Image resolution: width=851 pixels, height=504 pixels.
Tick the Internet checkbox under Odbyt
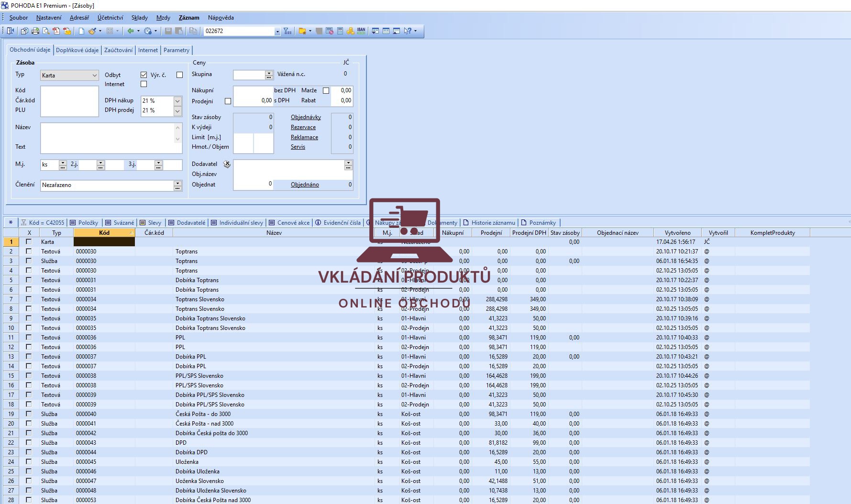[144, 84]
